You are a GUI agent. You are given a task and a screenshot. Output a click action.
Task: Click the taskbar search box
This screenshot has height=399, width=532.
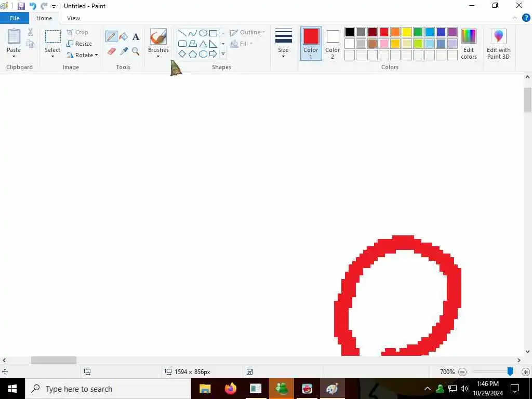[x=108, y=389]
